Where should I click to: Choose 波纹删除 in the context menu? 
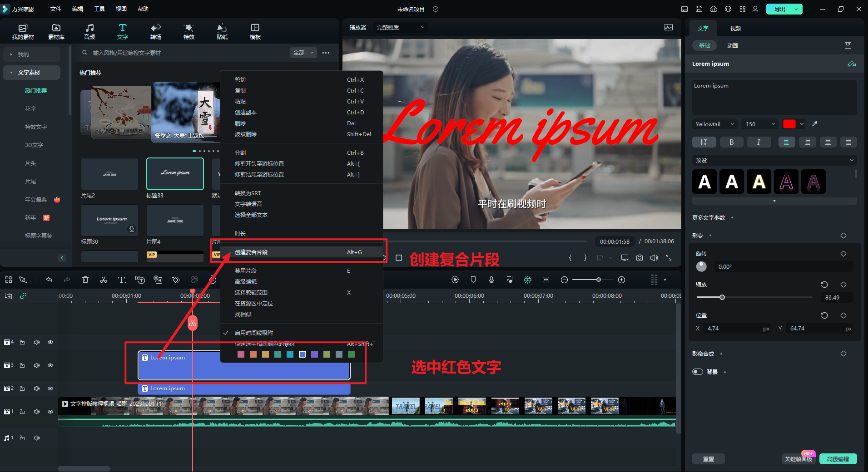[x=301, y=134]
